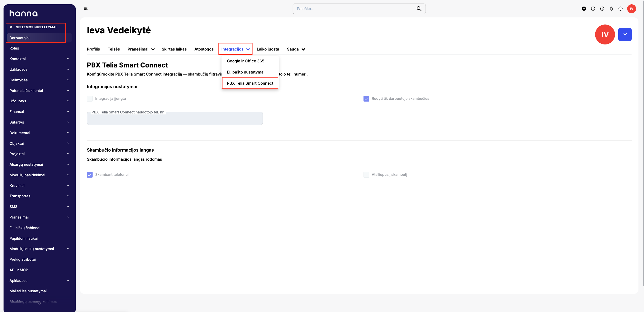Open the clock time tracking icon
644x312 pixels.
pos(593,9)
